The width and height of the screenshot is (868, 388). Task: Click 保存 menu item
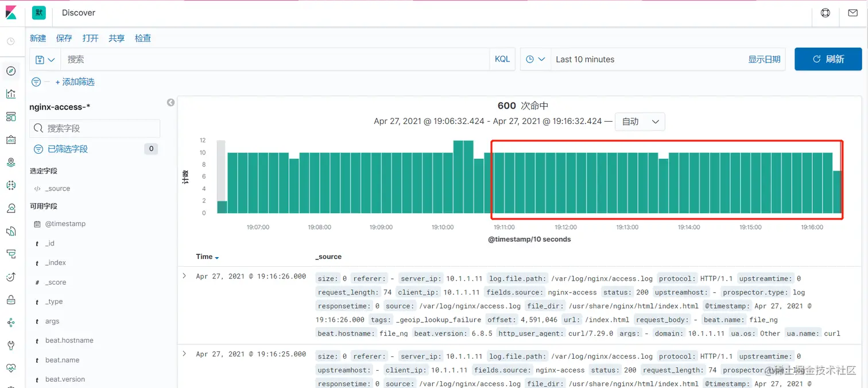[x=64, y=38]
